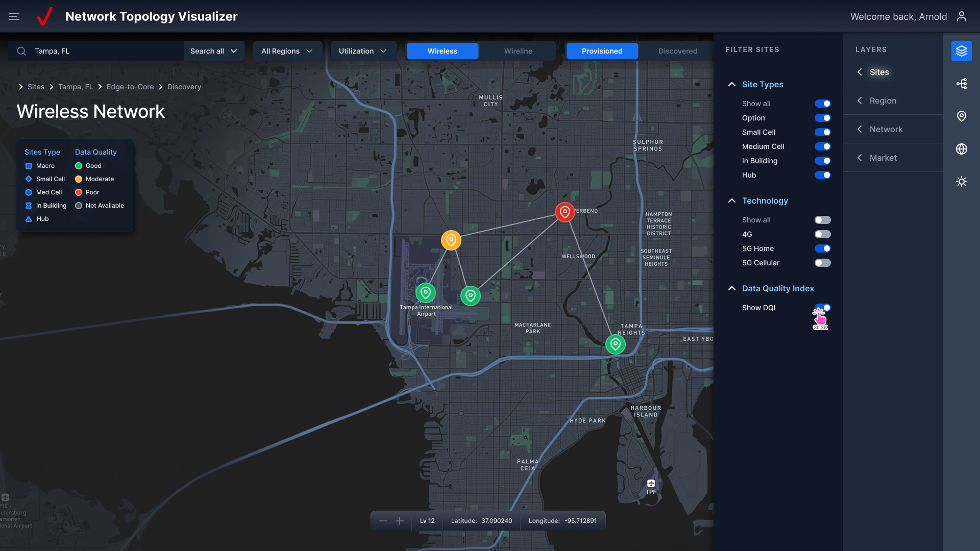
Task: Toggle the brightness sun icon
Action: (x=962, y=182)
